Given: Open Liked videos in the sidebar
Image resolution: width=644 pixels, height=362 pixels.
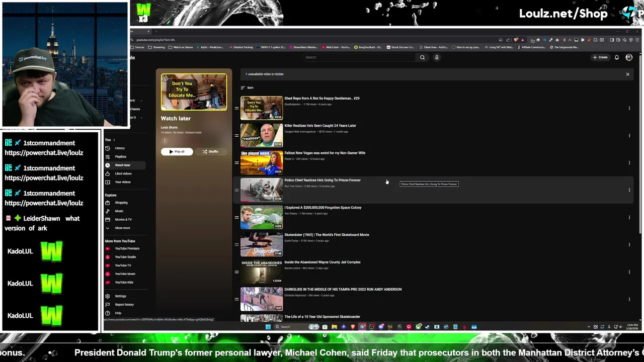Looking at the screenshot, I should pos(123,173).
